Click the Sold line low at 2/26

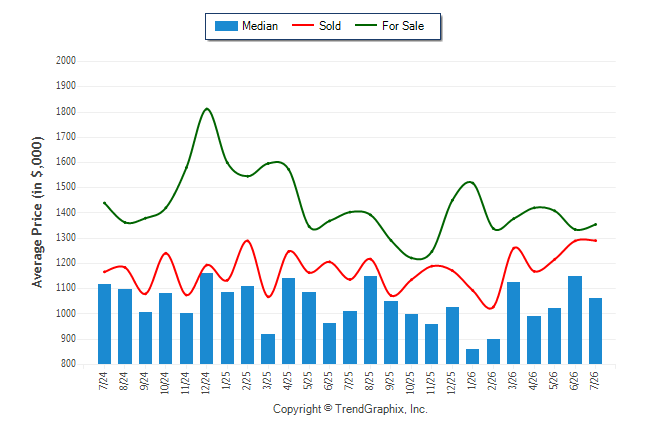click(x=491, y=308)
